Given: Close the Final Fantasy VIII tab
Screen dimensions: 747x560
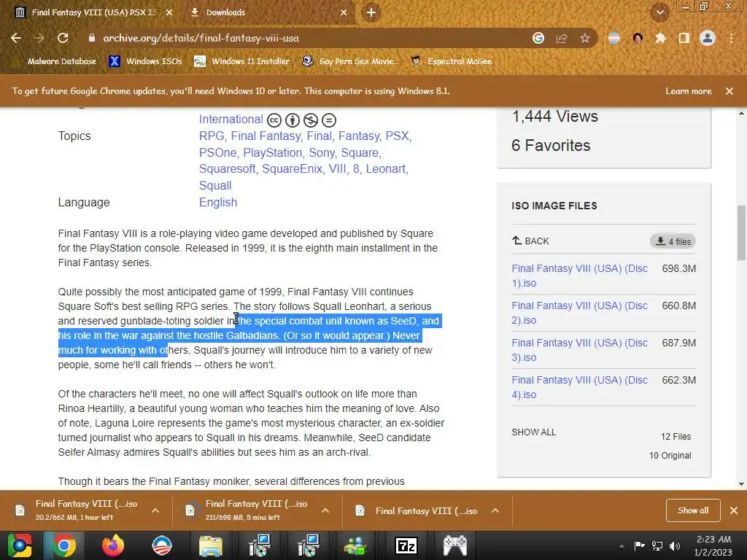Looking at the screenshot, I should pos(169,12).
